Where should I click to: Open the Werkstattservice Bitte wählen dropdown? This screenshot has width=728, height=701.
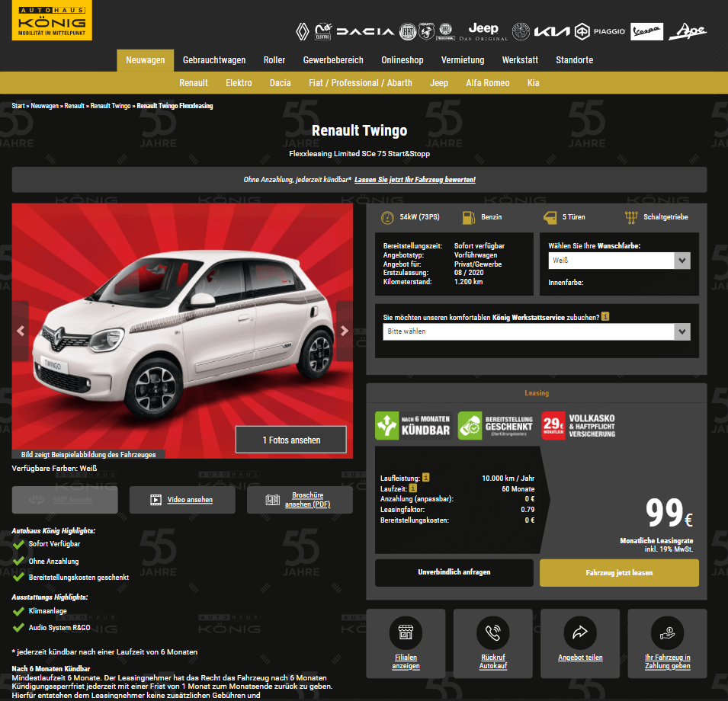coord(536,331)
